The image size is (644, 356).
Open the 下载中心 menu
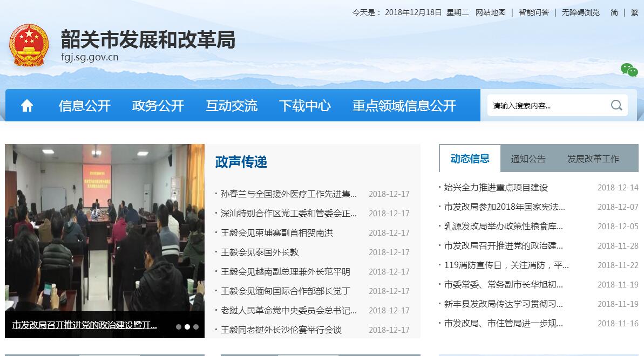click(x=305, y=106)
